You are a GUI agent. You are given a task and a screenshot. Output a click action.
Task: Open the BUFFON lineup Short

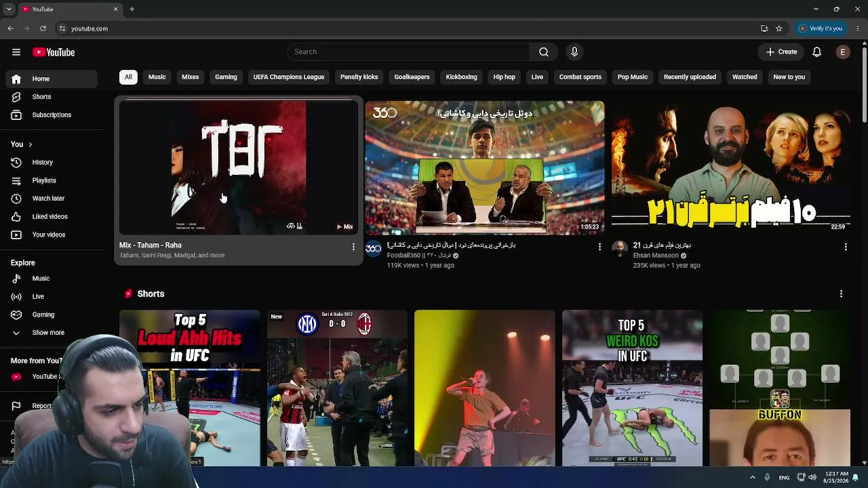780,388
